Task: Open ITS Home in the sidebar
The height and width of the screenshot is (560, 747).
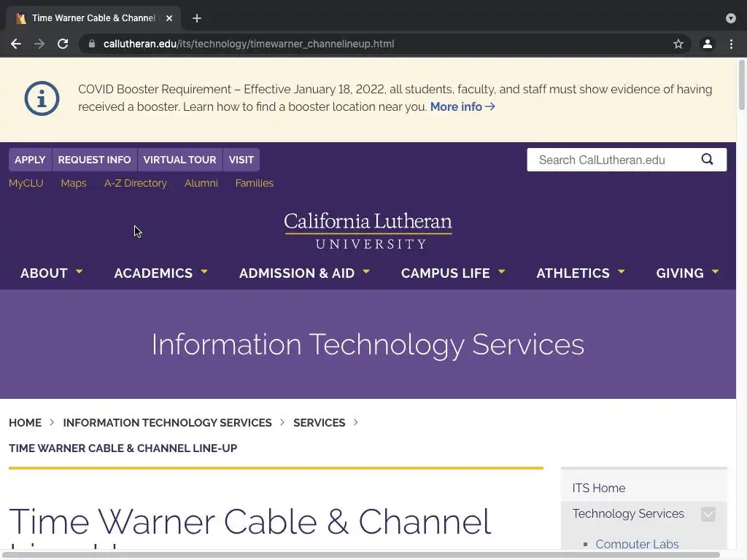Action: click(x=599, y=488)
